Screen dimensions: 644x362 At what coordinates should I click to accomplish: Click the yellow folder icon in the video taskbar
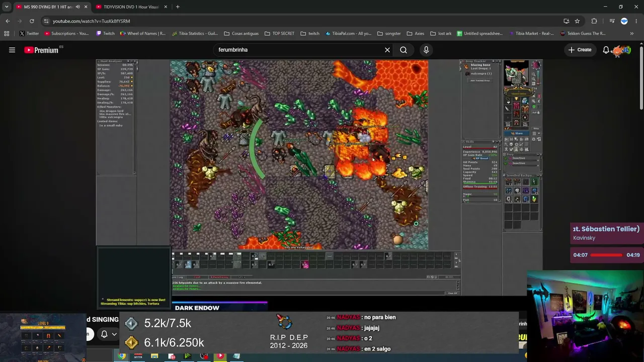[x=154, y=356]
